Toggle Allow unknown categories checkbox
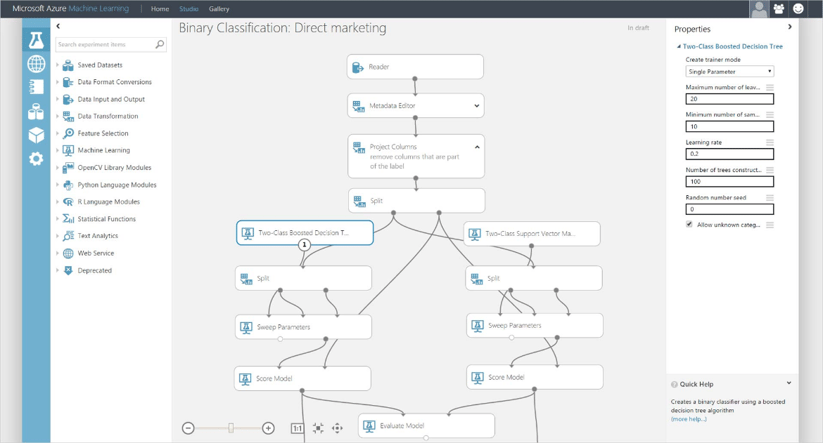The width and height of the screenshot is (823, 443). coord(689,225)
